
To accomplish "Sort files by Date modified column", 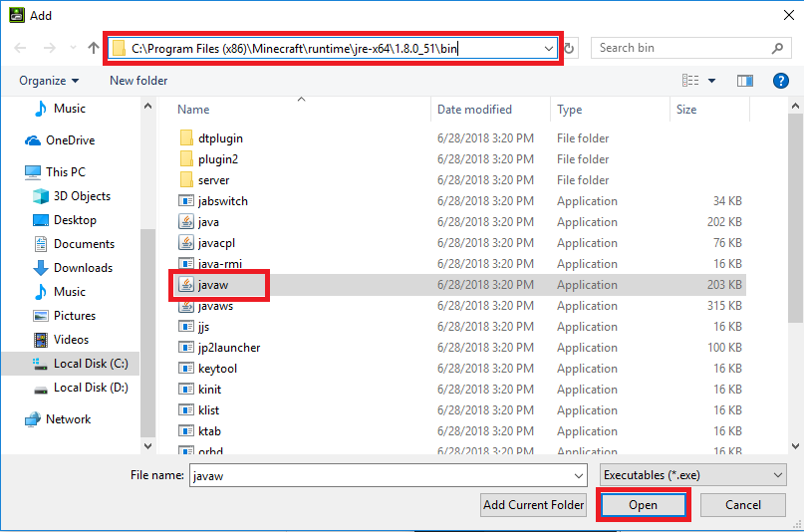I will (474, 110).
